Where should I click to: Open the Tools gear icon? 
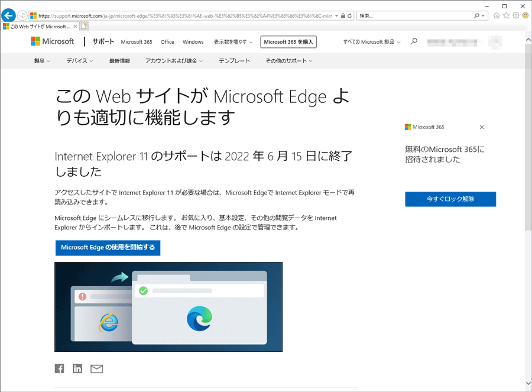(x=516, y=15)
